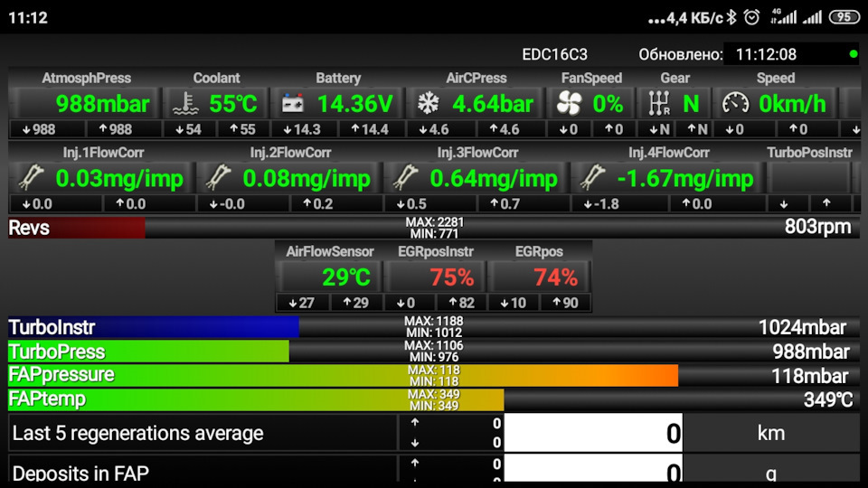The image size is (868, 488).
Task: Tap the AirCPress snowflake icon
Action: click(x=428, y=103)
